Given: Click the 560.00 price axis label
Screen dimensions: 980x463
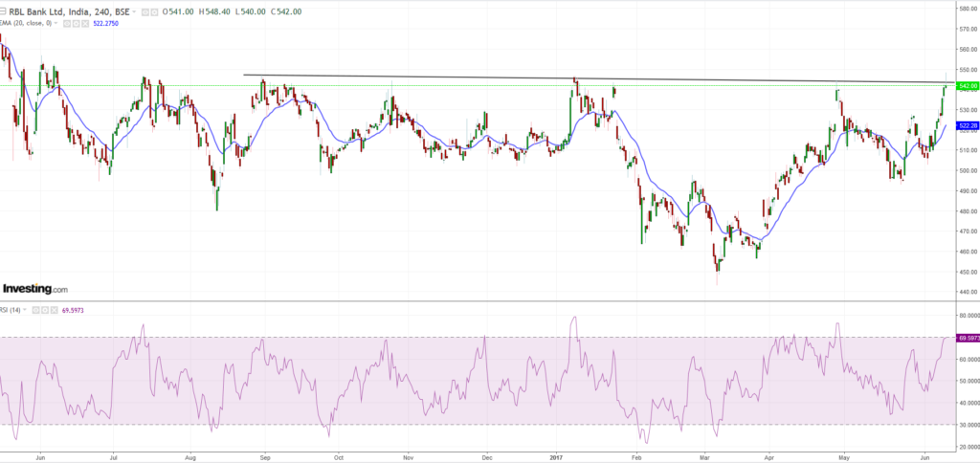Looking at the screenshot, I should [967, 50].
